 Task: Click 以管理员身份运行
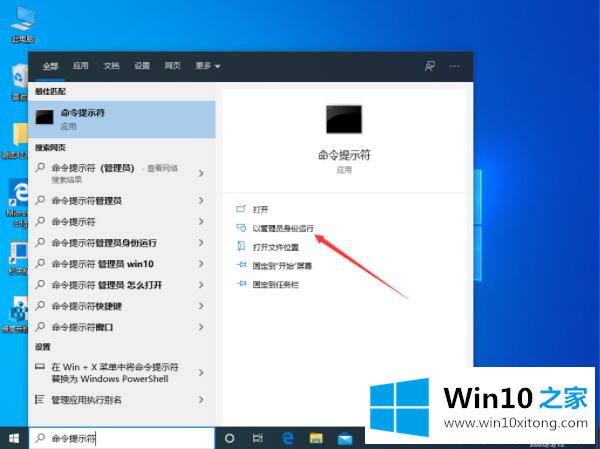pos(283,228)
